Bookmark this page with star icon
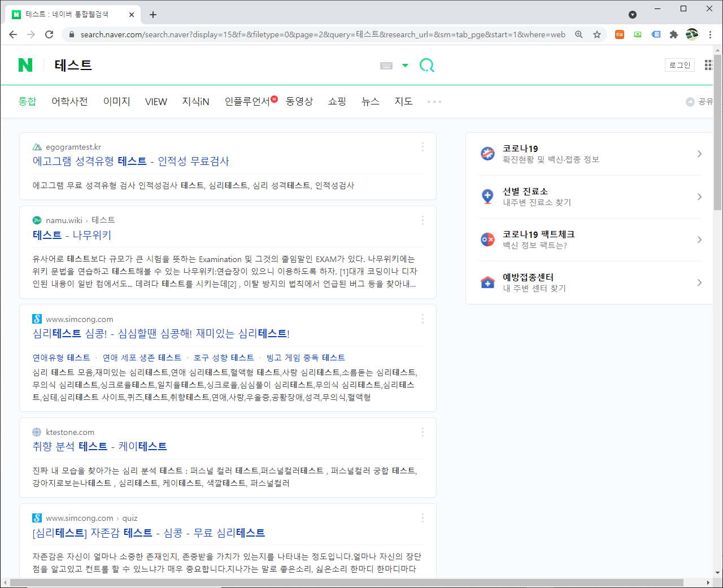Image resolution: width=723 pixels, height=588 pixels. coord(597,34)
